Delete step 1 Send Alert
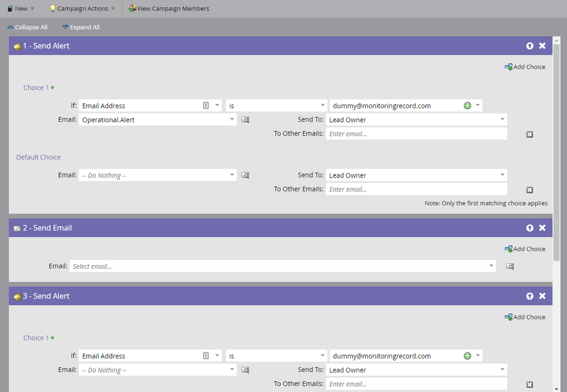The height and width of the screenshot is (392, 567). pos(543,45)
